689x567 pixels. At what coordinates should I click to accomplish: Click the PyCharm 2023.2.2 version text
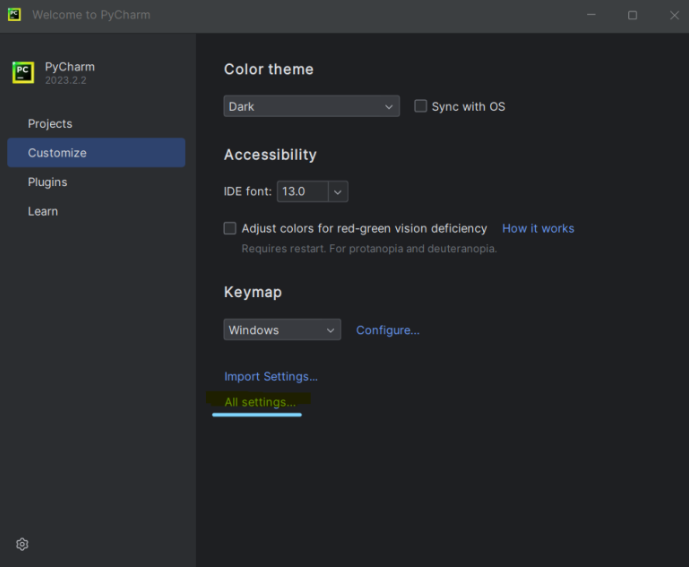pyautogui.click(x=65, y=80)
